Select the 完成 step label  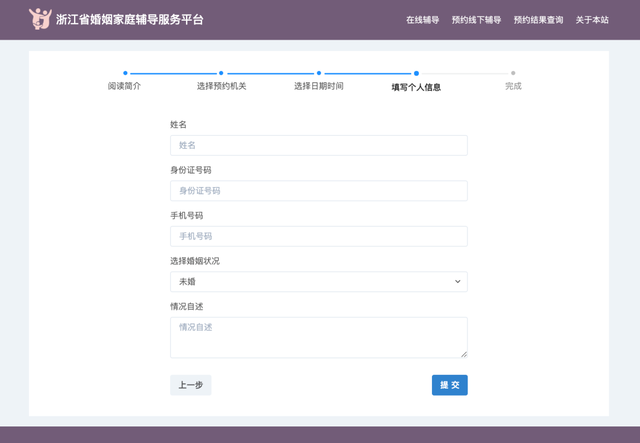[513, 86]
